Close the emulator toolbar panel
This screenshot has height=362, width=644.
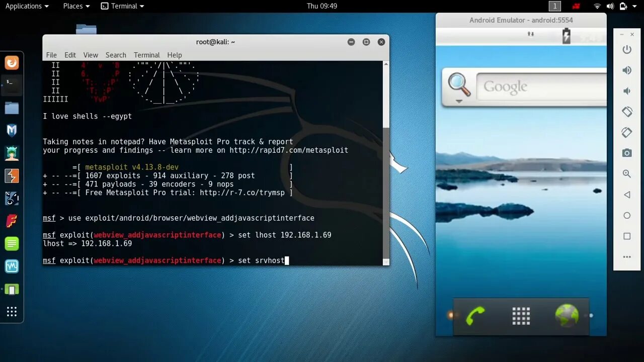pos(632,34)
